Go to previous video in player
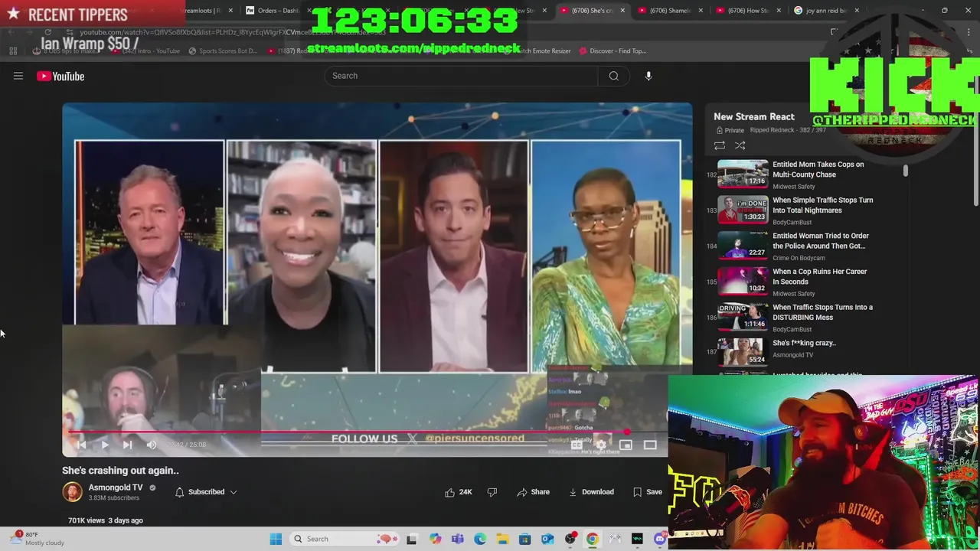 coord(82,445)
